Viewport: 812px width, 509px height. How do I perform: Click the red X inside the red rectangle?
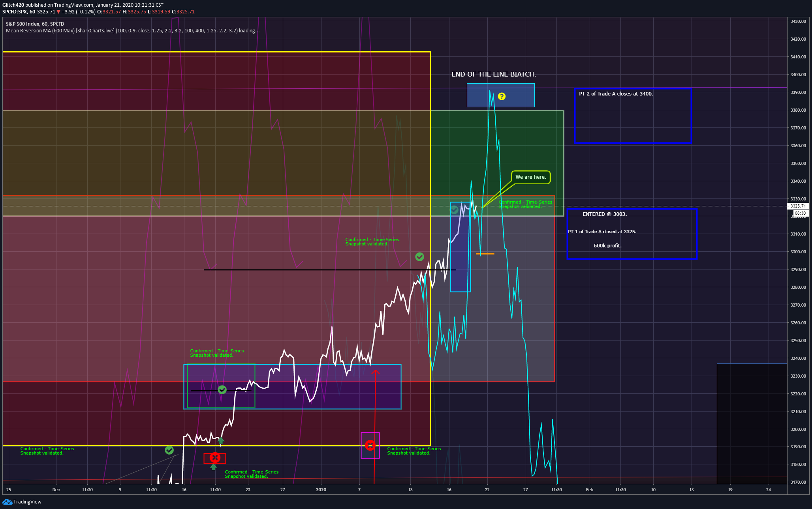[x=215, y=458]
